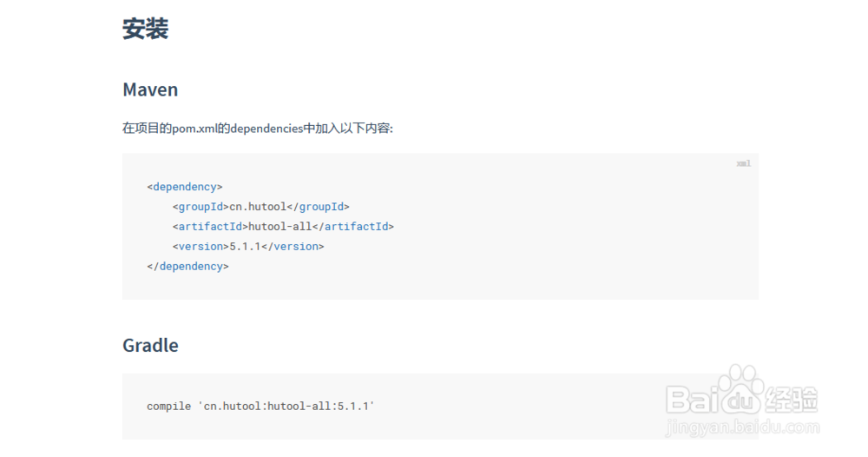The image size is (868, 457).
Task: Click the closing /artifactId tag
Action: (352, 226)
